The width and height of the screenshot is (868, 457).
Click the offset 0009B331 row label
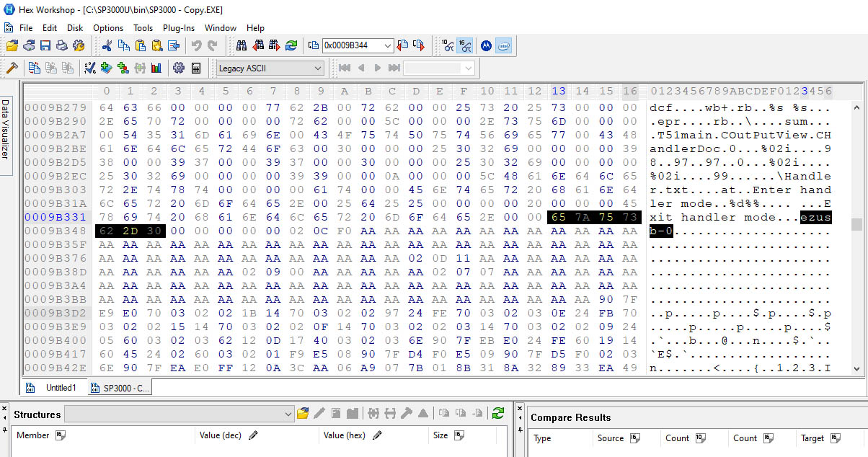tap(56, 216)
